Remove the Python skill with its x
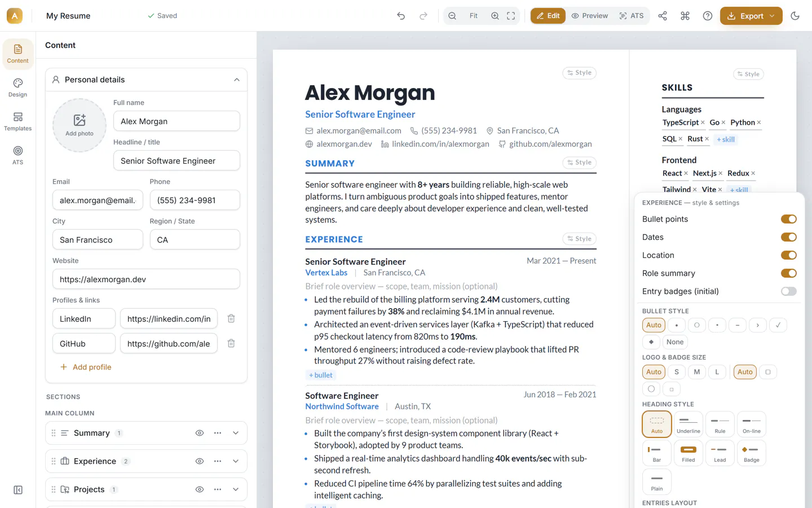812x508 pixels. 759,122
